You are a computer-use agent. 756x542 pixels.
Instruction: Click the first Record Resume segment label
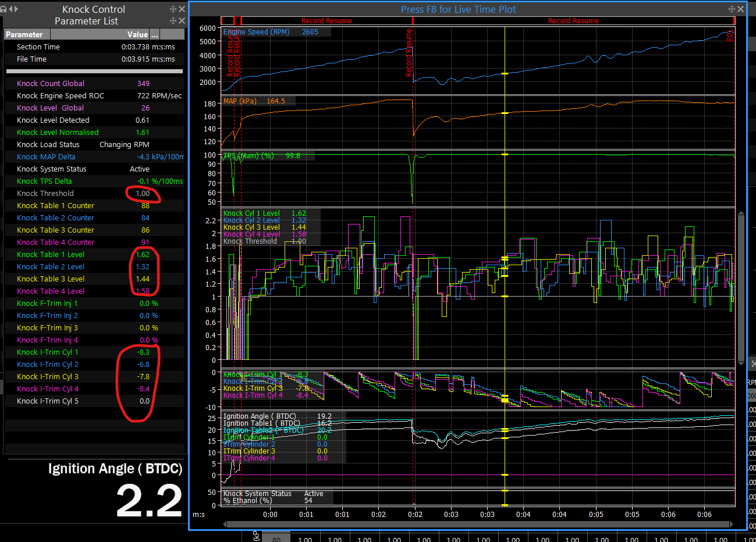326,21
